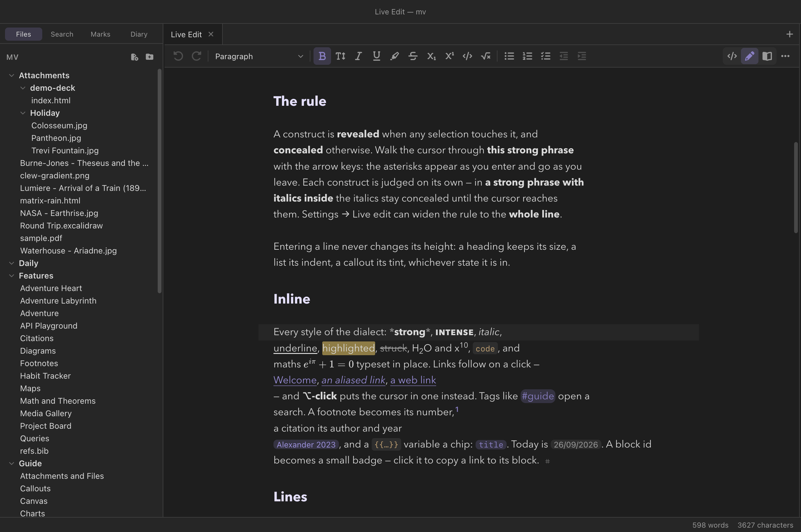Apply the Intense text-size style
This screenshot has height=532, width=801.
point(340,56)
